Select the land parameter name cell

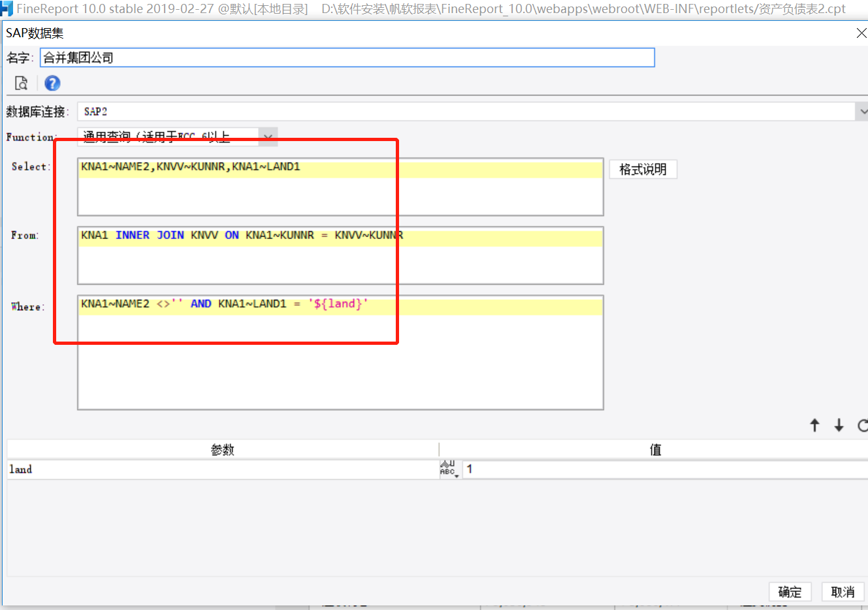click(x=223, y=469)
